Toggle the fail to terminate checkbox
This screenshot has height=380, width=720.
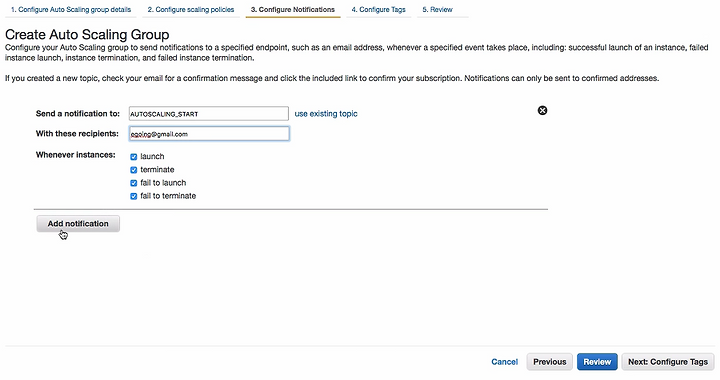pos(134,196)
